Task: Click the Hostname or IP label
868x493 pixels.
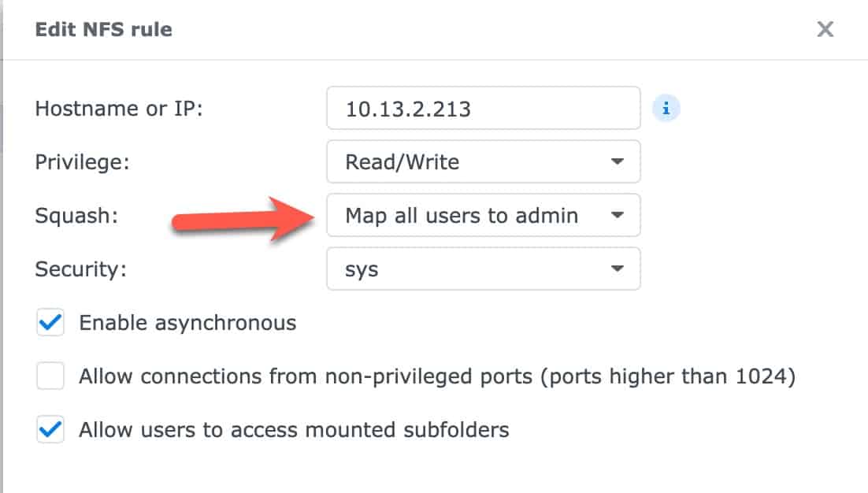Action: (x=119, y=109)
